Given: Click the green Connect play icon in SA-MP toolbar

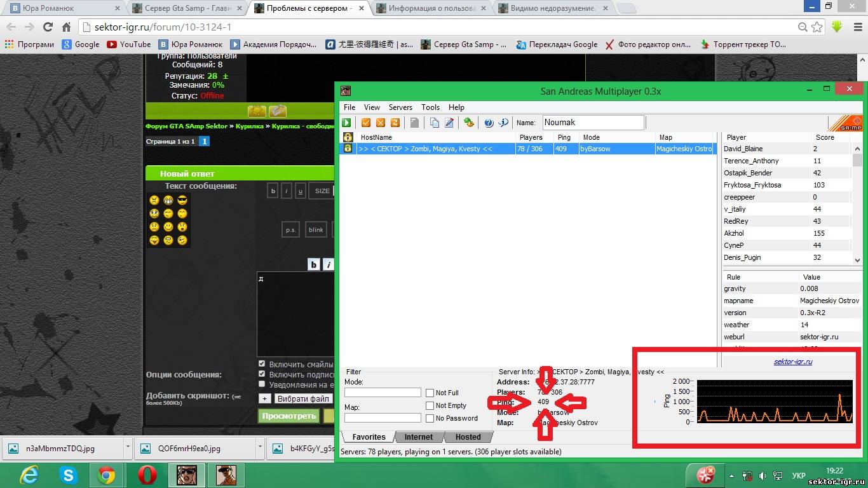Looking at the screenshot, I should click(x=347, y=123).
